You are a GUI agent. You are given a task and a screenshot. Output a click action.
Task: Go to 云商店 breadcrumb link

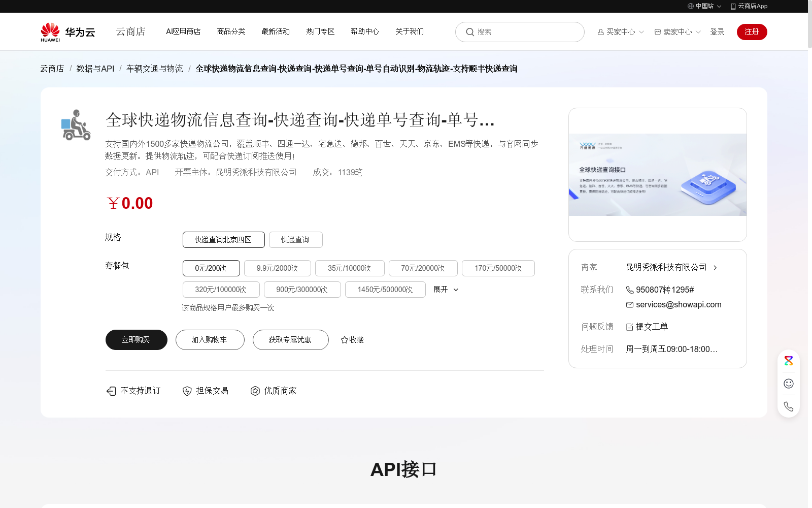coord(52,69)
